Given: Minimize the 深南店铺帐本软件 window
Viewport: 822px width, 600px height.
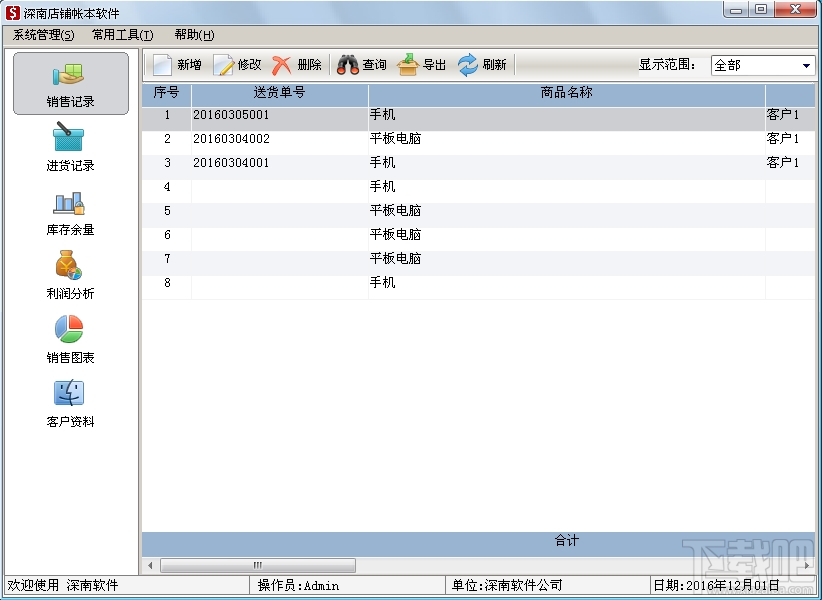Looking at the screenshot, I should (737, 10).
